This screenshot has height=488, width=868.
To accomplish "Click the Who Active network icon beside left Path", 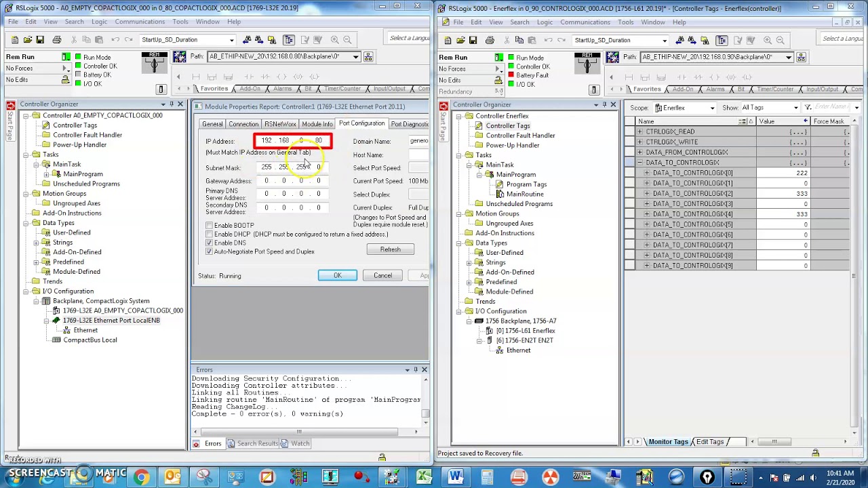I will point(368,57).
